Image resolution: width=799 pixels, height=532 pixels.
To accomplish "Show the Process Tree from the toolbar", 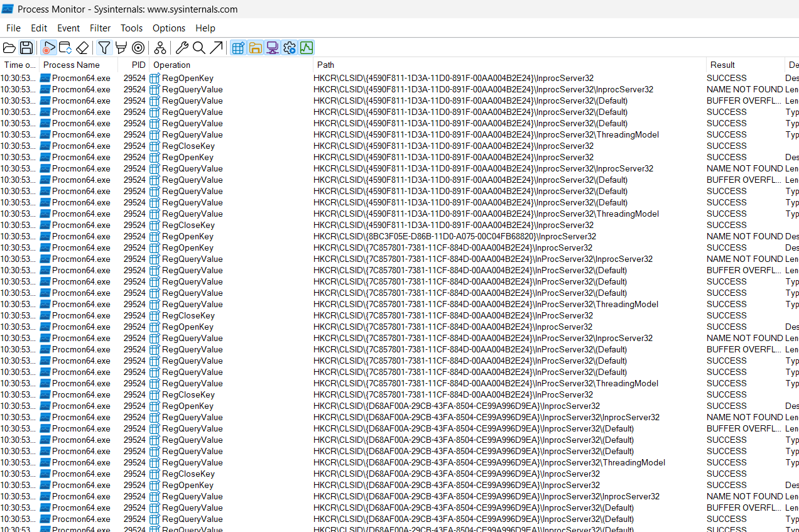I will click(160, 48).
